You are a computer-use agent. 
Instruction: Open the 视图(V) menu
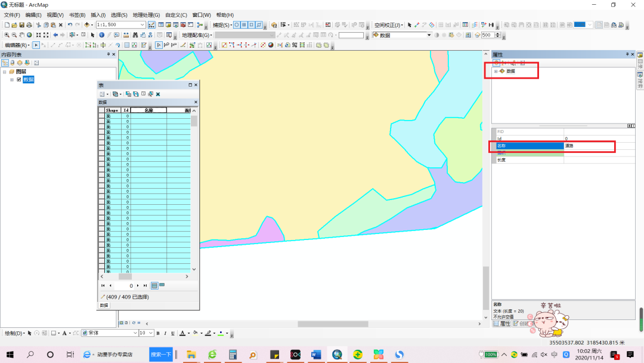point(55,15)
